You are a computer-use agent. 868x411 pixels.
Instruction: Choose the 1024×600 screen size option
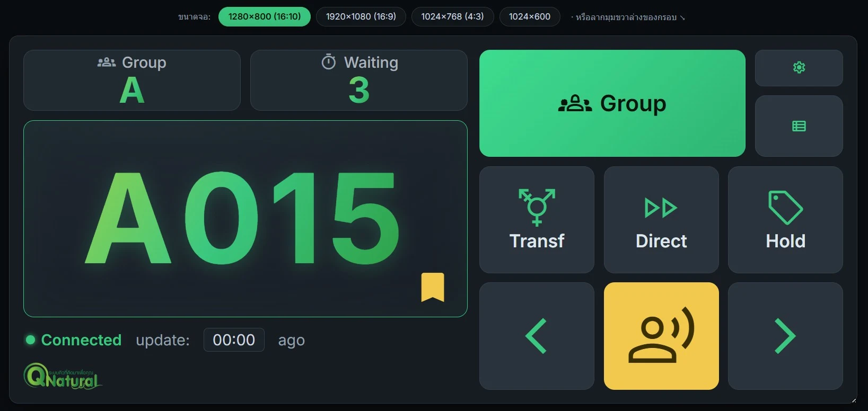530,16
